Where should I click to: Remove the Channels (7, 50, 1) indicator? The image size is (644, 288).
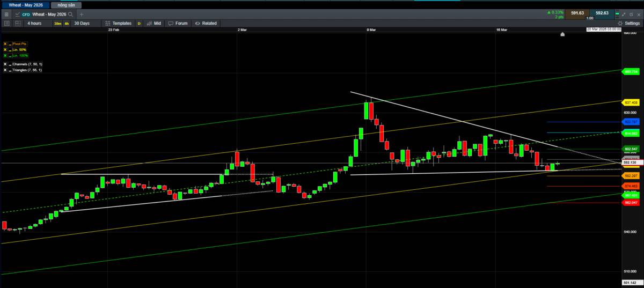5,64
